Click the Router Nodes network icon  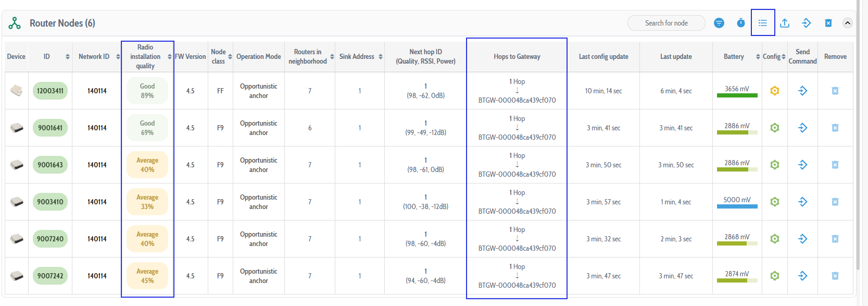tap(15, 23)
